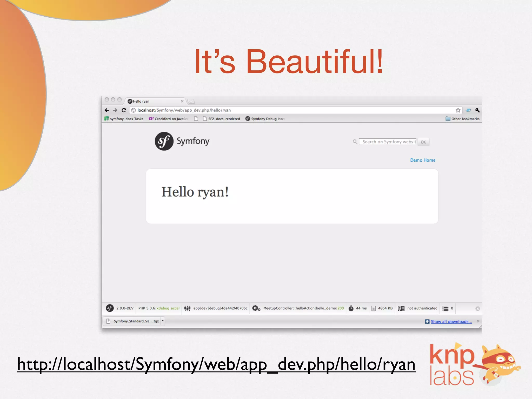
Task: Open the timer icon showing 44 ms
Action: click(x=351, y=308)
